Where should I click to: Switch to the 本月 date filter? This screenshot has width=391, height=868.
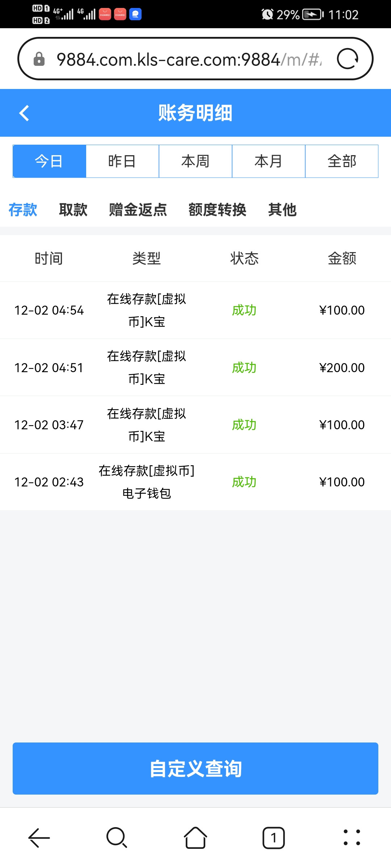[x=269, y=161]
